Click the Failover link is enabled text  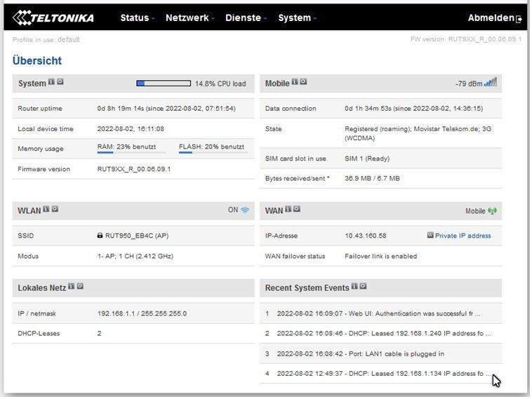point(380,256)
